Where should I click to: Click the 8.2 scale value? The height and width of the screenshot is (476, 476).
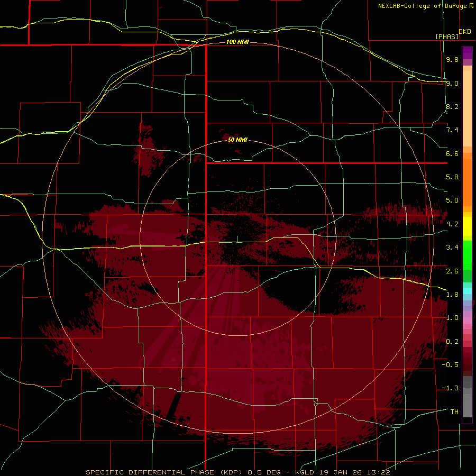point(452,106)
